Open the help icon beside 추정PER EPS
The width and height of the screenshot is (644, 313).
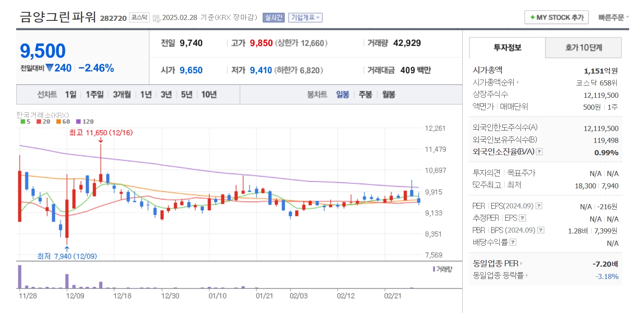[x=523, y=218]
